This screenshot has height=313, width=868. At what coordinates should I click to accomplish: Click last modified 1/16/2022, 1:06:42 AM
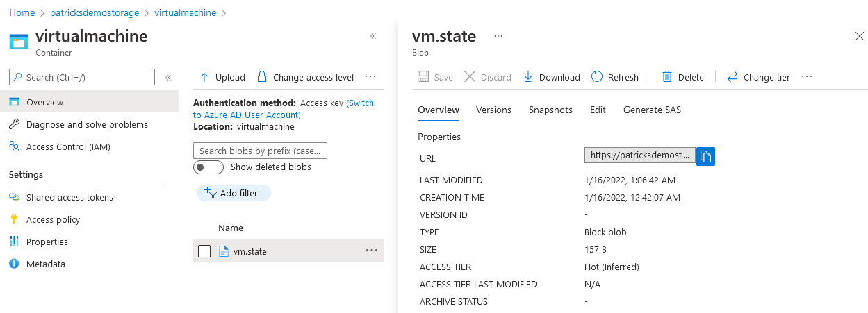[630, 180]
